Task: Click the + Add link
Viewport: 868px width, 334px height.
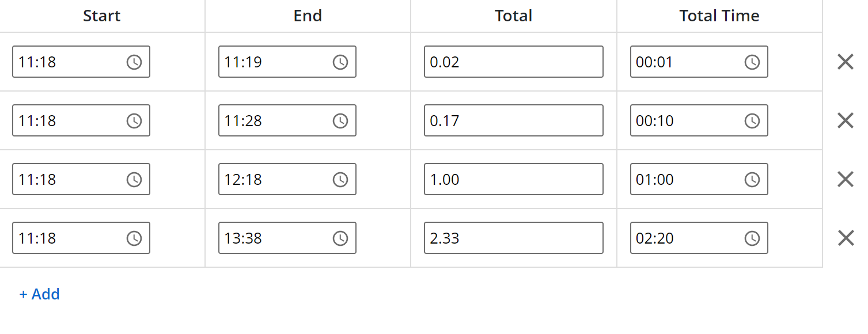Action: (x=40, y=294)
